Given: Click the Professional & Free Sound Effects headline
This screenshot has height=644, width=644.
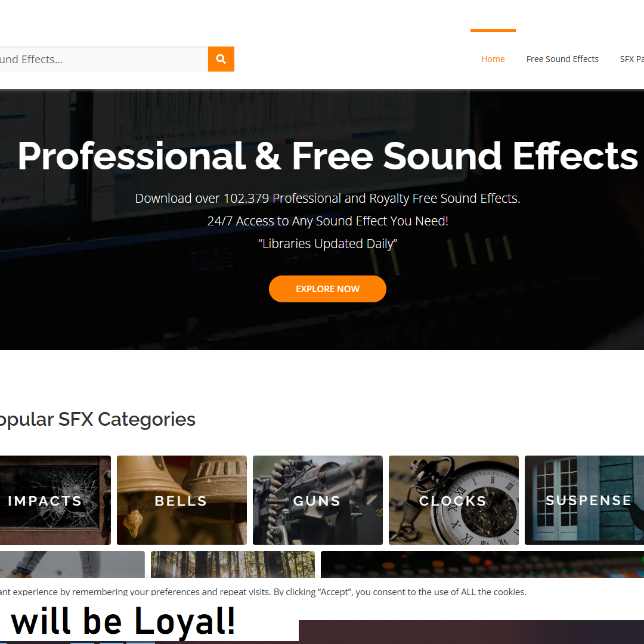Looking at the screenshot, I should (x=327, y=156).
